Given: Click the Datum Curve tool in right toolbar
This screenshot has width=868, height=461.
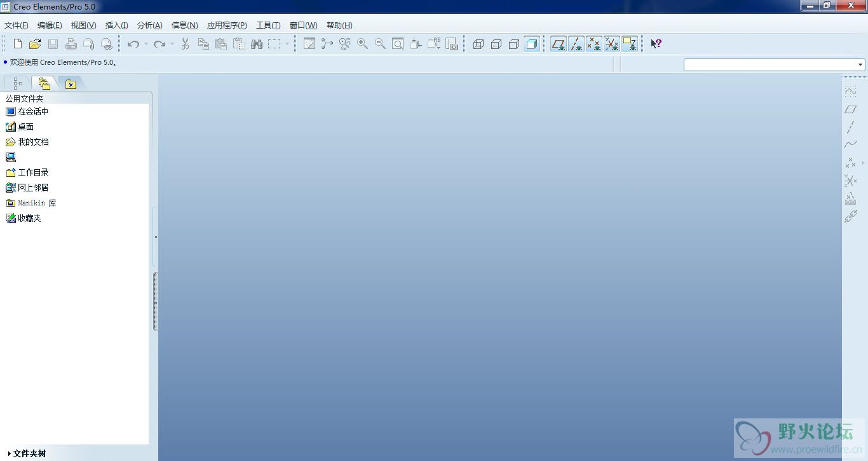Looking at the screenshot, I should pos(850,145).
